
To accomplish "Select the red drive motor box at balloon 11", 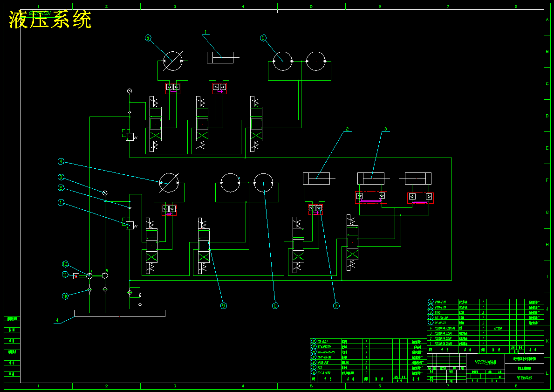I will point(76,276).
